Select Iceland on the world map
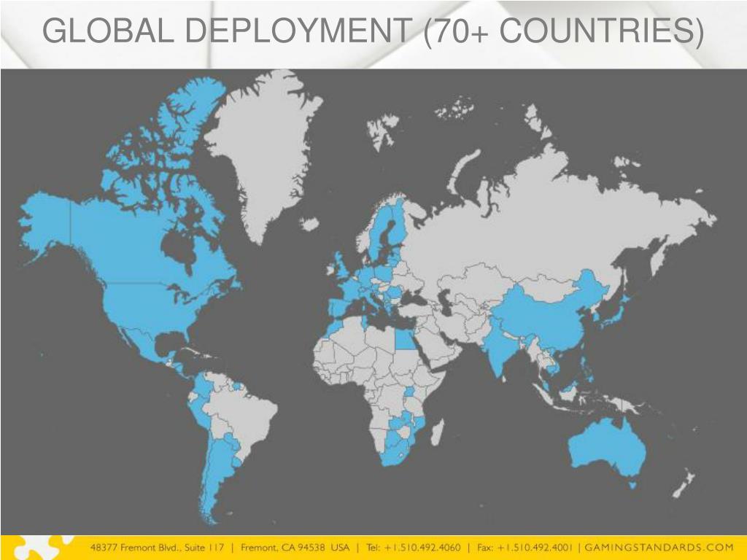 pos(309,224)
